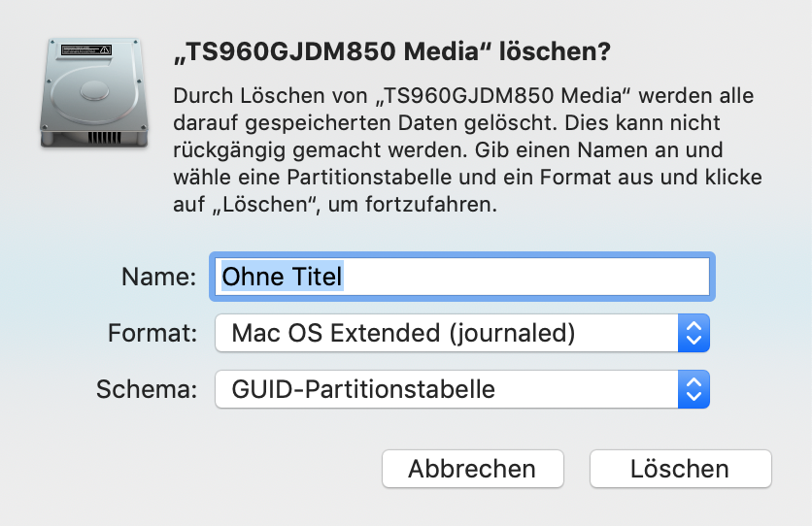
Task: Click the 'Schema:' label
Action: click(147, 389)
